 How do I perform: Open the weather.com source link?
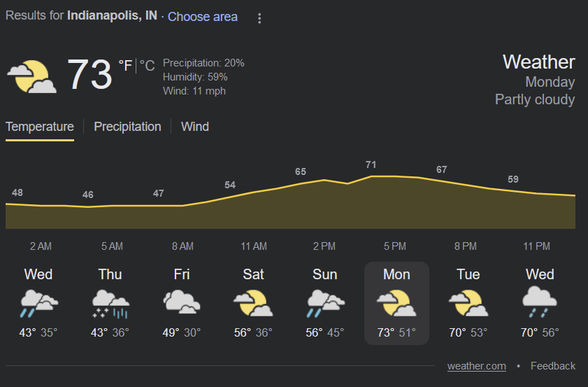(x=477, y=366)
